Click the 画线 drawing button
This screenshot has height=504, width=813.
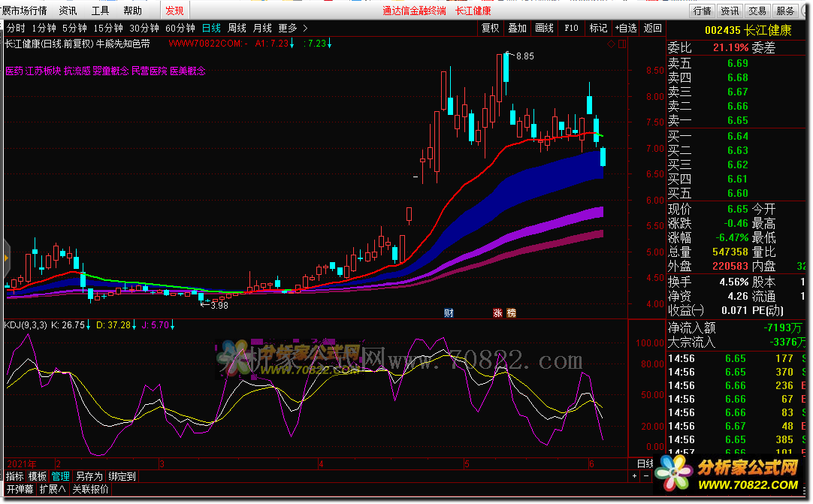545,28
